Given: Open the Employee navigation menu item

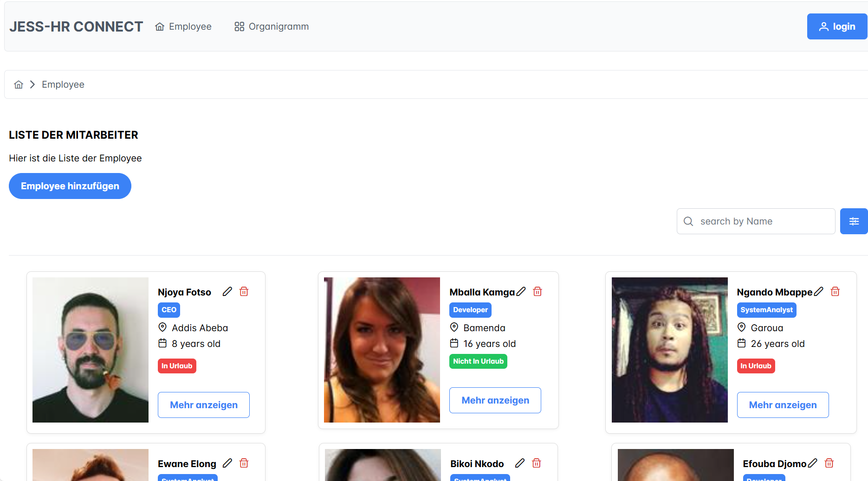Looking at the screenshot, I should point(183,26).
